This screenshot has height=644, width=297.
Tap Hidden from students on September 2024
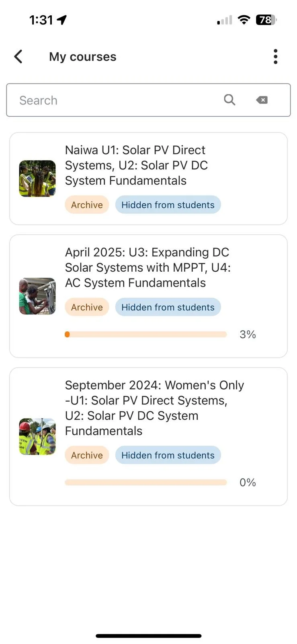pyautogui.click(x=168, y=455)
